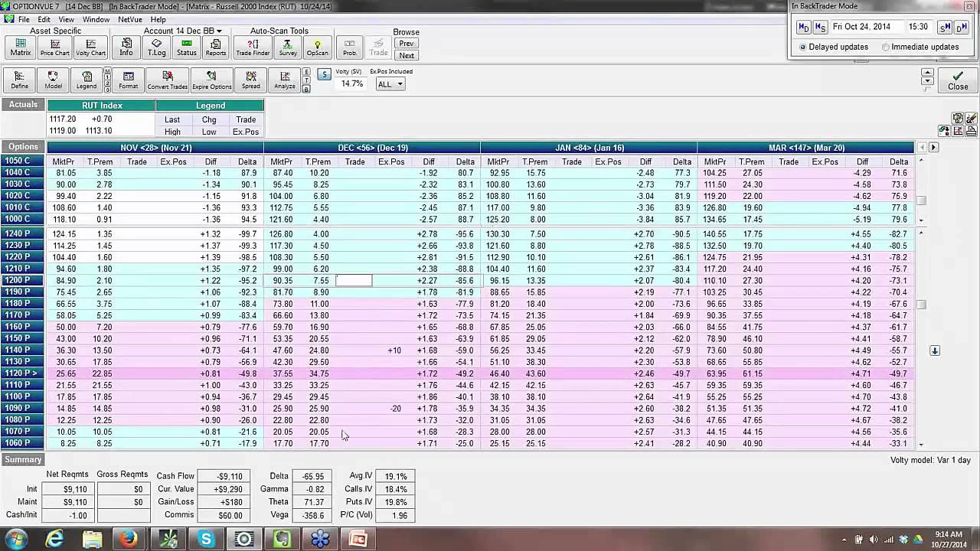Click the Define toolbar icon
Image resolution: width=980 pixels, height=551 pixels.
click(19, 80)
